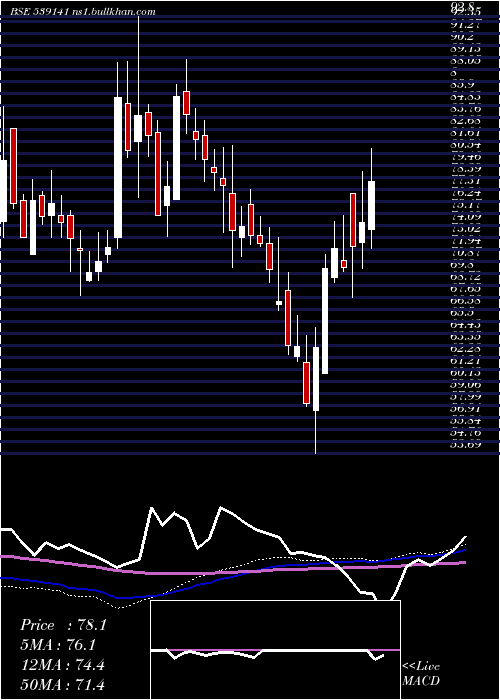Click the '5MA : 76.1' legend entry
Screen dimensions: 500x700
58,645
